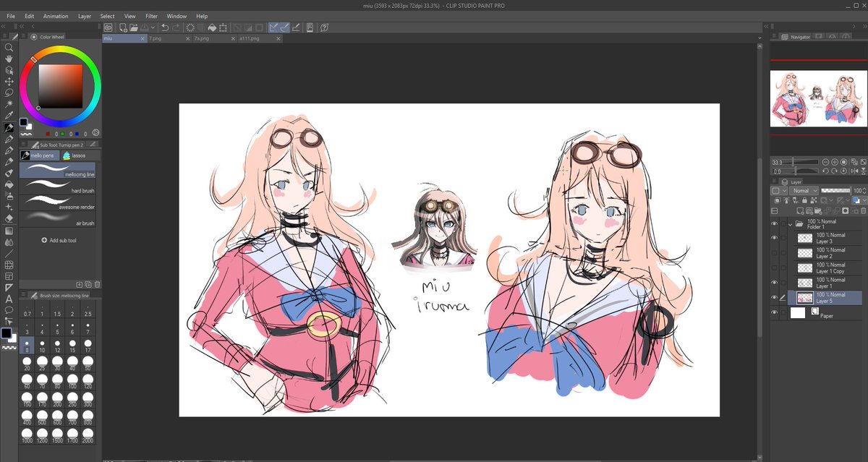Select the Lasso selection tool
Screen dimensions: 868x462
9,93
